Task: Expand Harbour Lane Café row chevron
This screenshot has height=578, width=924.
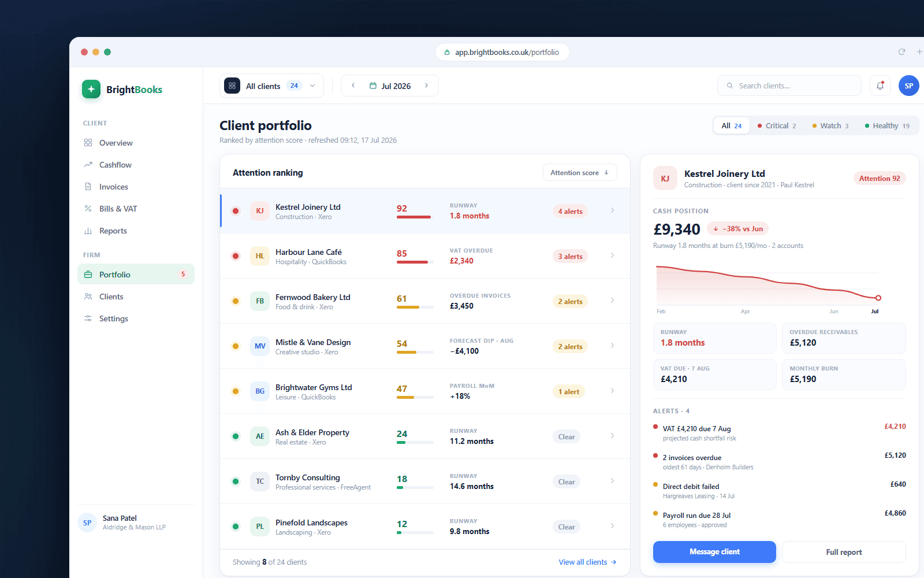Action: (x=612, y=255)
